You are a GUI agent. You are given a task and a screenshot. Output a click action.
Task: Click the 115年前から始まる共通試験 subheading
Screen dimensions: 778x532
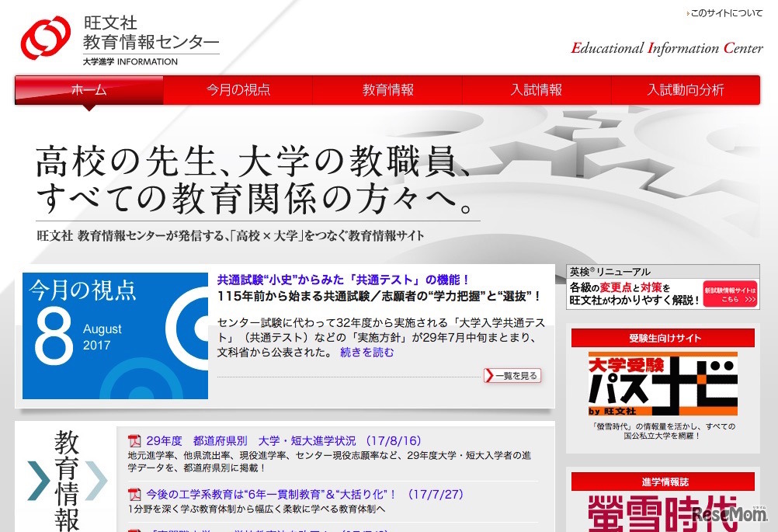379,296
